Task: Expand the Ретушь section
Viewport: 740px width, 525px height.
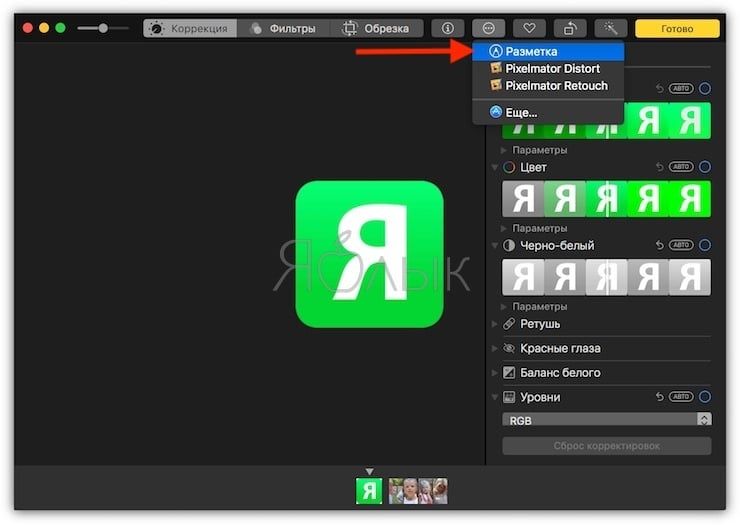Action: pos(495,324)
